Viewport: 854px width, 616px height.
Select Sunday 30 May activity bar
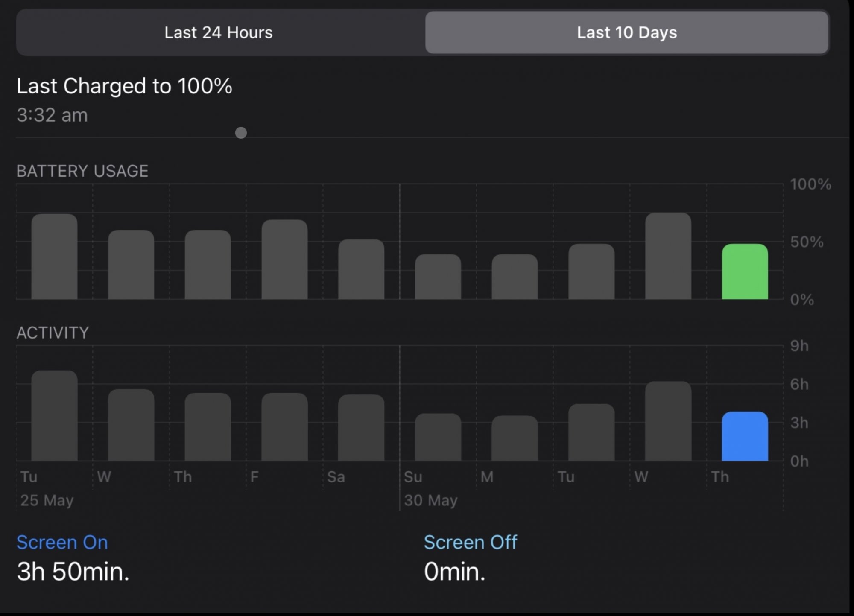click(x=438, y=438)
